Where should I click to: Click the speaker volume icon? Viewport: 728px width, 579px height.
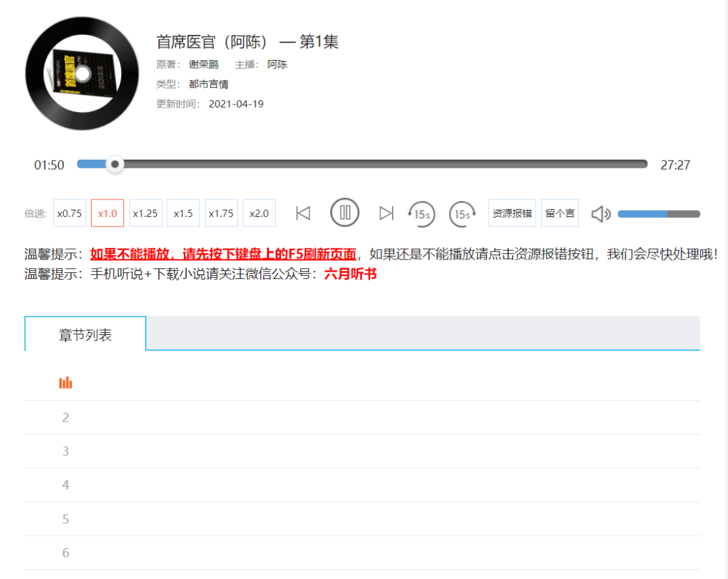click(x=600, y=213)
